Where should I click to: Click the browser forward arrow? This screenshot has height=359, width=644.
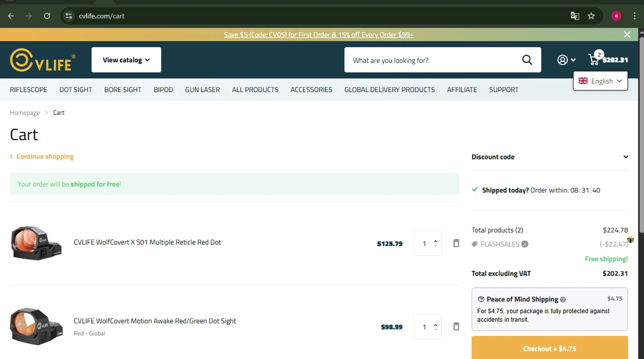[x=29, y=16]
